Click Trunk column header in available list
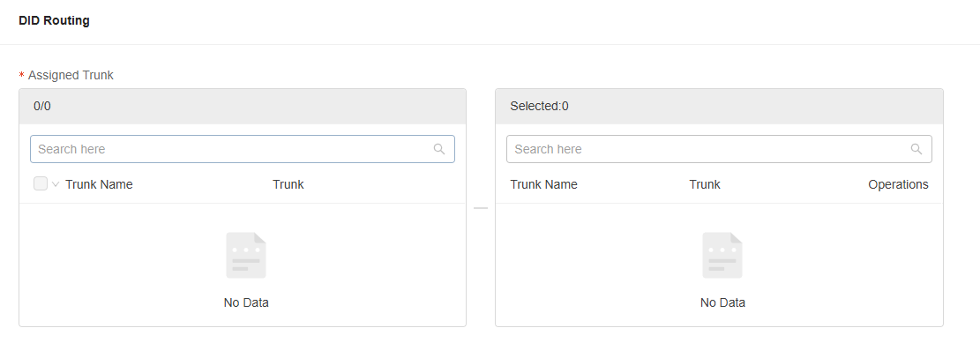The width and height of the screenshot is (980, 358). [288, 184]
